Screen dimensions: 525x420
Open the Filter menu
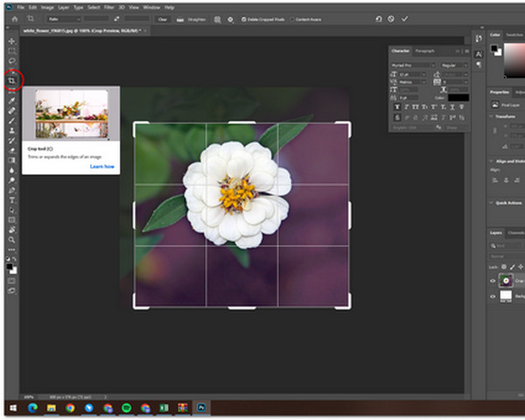tap(108, 7)
